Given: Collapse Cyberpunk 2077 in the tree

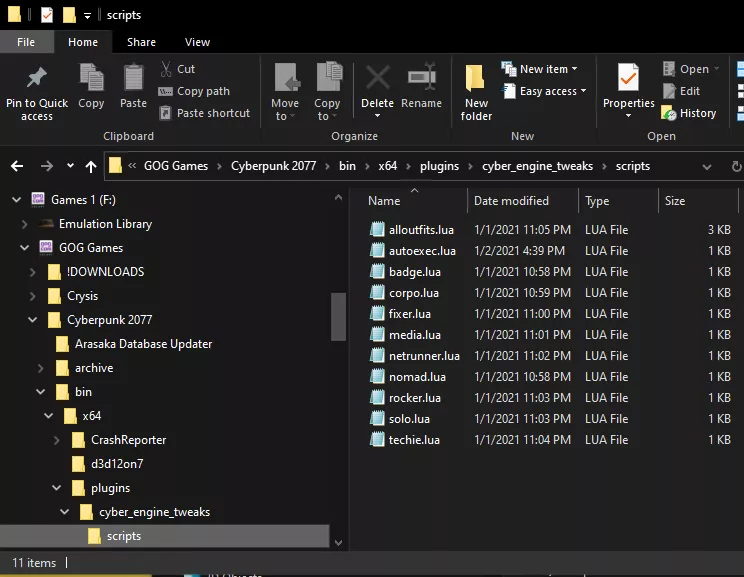Looking at the screenshot, I should click(33, 320).
